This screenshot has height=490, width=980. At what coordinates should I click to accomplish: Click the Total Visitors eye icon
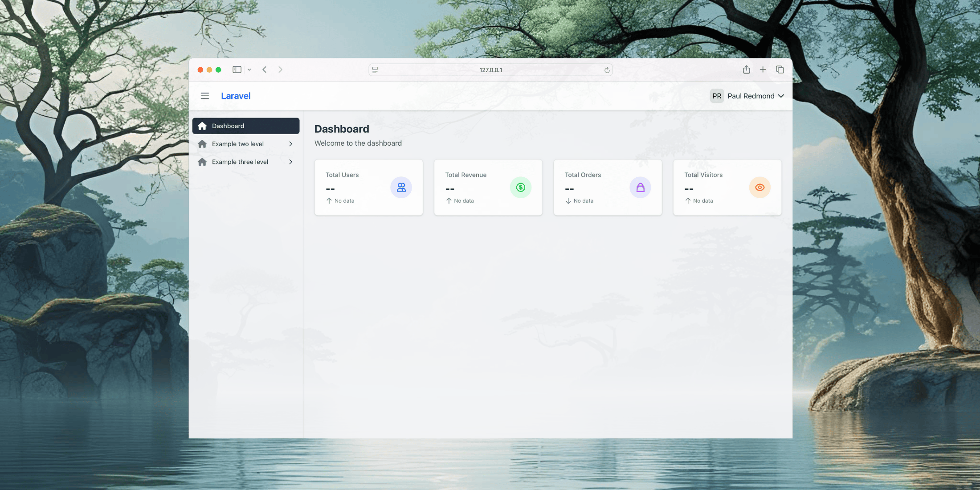tap(759, 187)
